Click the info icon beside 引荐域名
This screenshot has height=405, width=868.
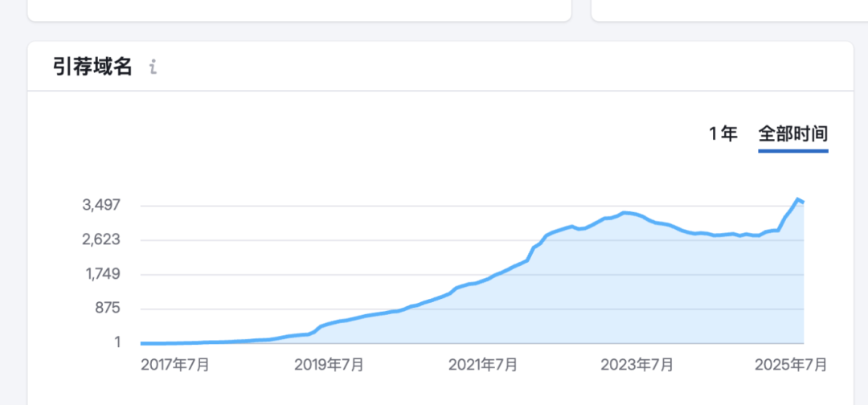coord(153,67)
